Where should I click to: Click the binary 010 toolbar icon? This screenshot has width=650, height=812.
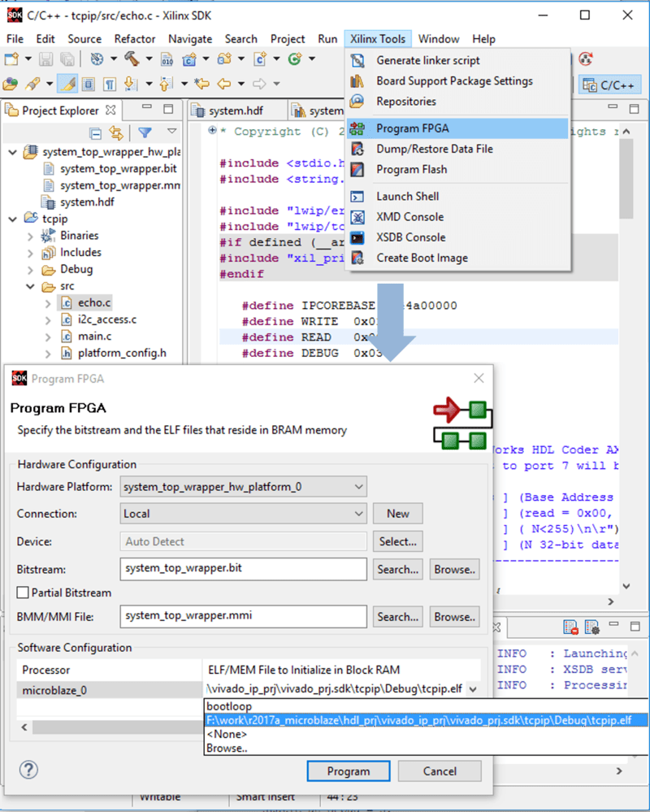[167, 59]
